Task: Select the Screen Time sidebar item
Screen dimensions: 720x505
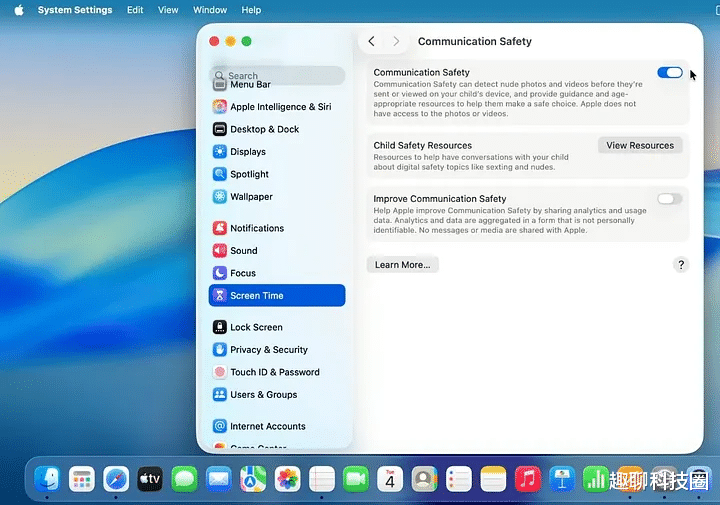Action: click(276, 295)
